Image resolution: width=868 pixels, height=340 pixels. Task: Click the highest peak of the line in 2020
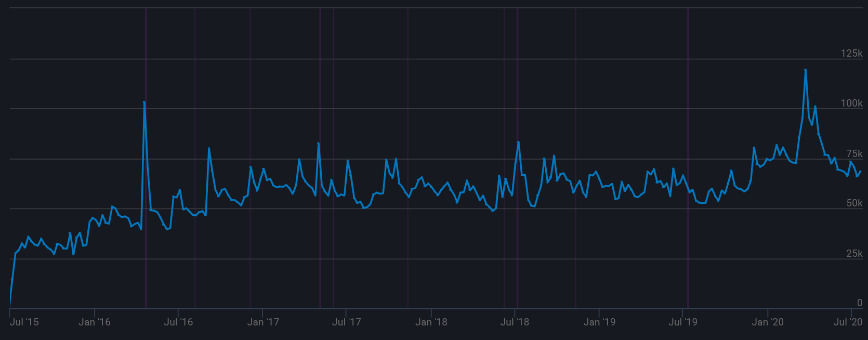click(x=805, y=70)
